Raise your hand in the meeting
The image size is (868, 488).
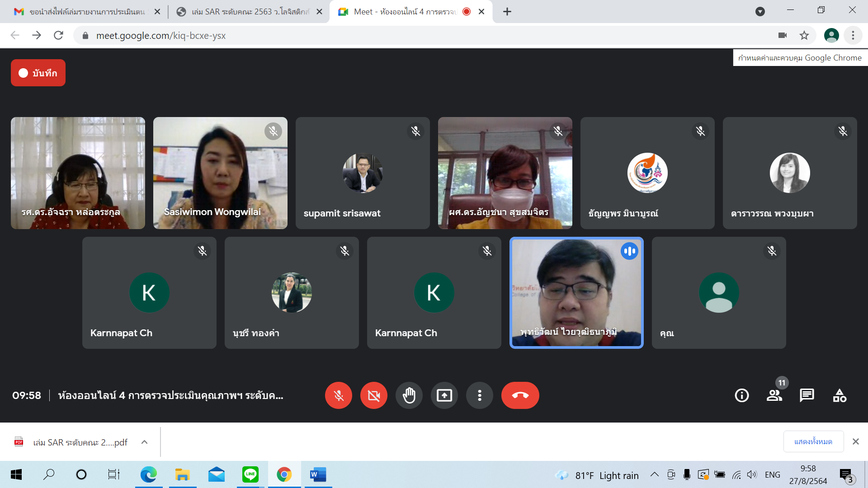[x=409, y=395]
